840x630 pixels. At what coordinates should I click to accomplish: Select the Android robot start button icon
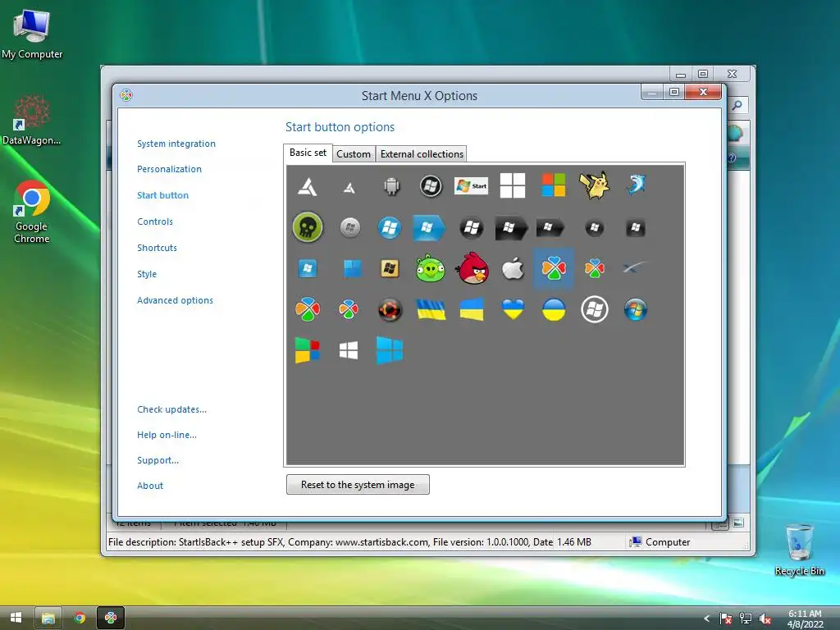click(x=391, y=186)
